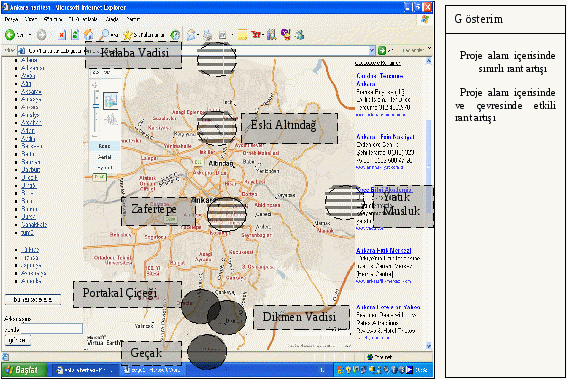The image size is (567, 379).
Task: Open the Home page via the house icon
Action: (88, 35)
